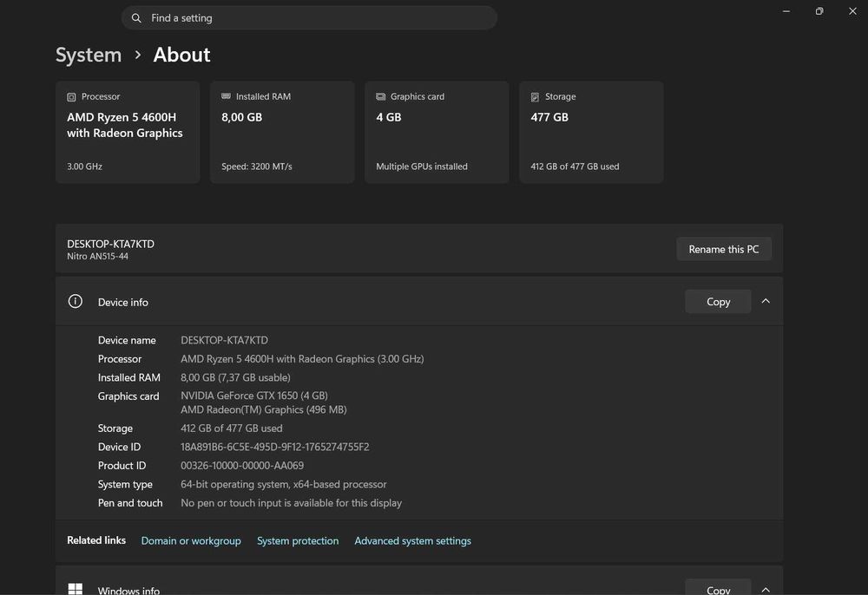The height and width of the screenshot is (595, 868).
Task: Collapse the Device info section chevron
Action: 766,301
